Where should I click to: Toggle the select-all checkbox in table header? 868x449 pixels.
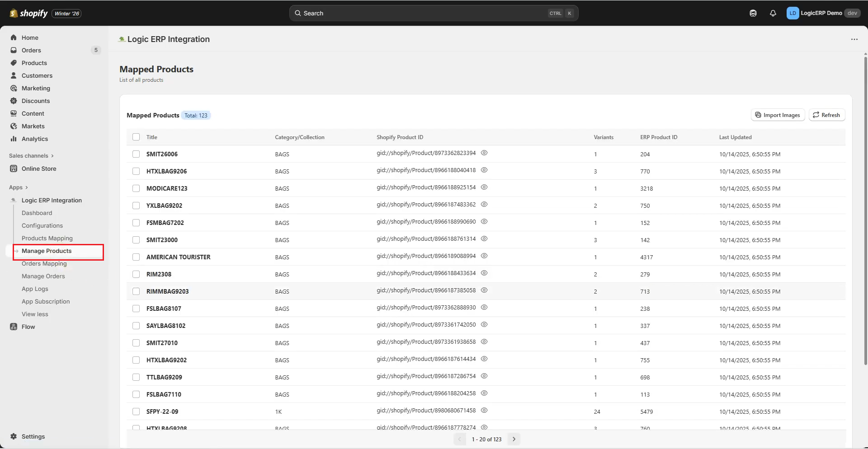click(136, 137)
